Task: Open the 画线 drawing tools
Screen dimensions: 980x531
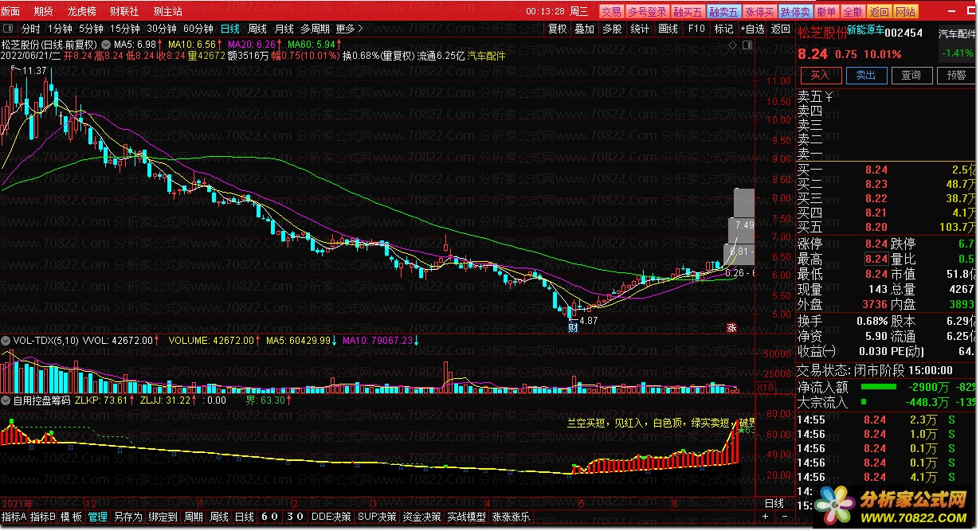Action: click(668, 29)
